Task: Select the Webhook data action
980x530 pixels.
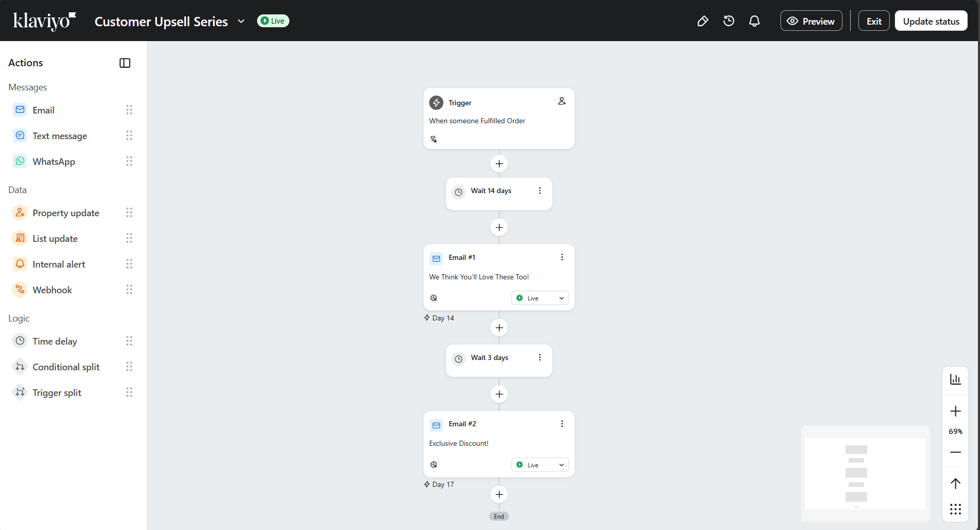Action: [x=52, y=289]
